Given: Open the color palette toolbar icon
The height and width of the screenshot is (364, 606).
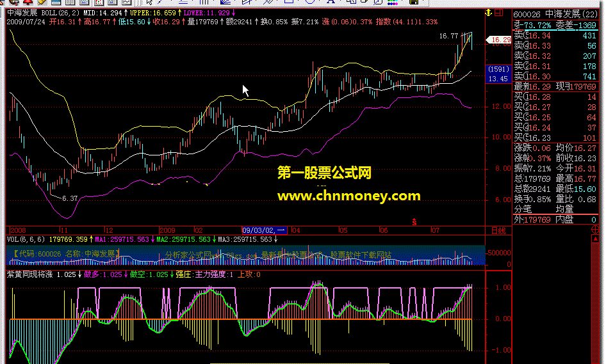Looking at the screenshot, I should (393, 3).
